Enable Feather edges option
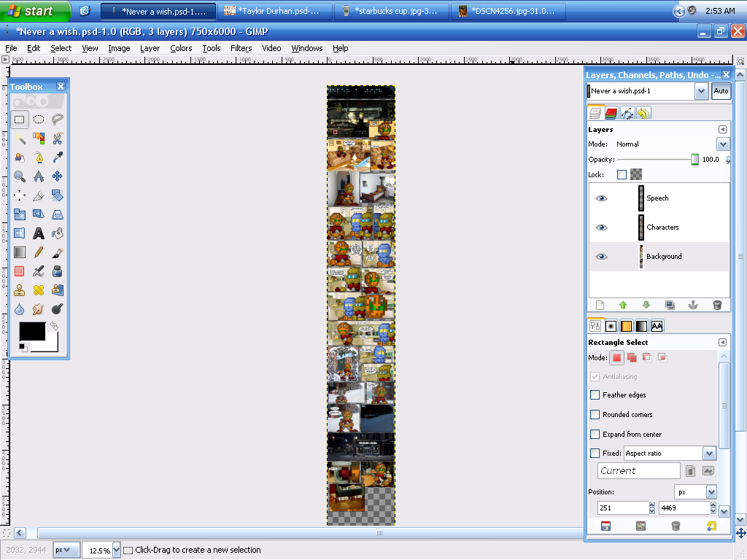The width and height of the screenshot is (747, 560). tap(595, 394)
